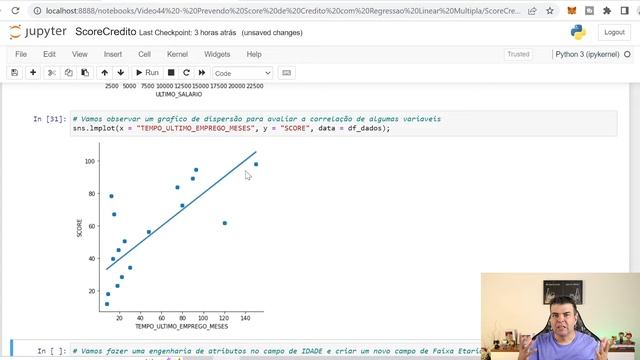Click the browser address bar URL
Screen dimensions: 640x360
click(283, 11)
